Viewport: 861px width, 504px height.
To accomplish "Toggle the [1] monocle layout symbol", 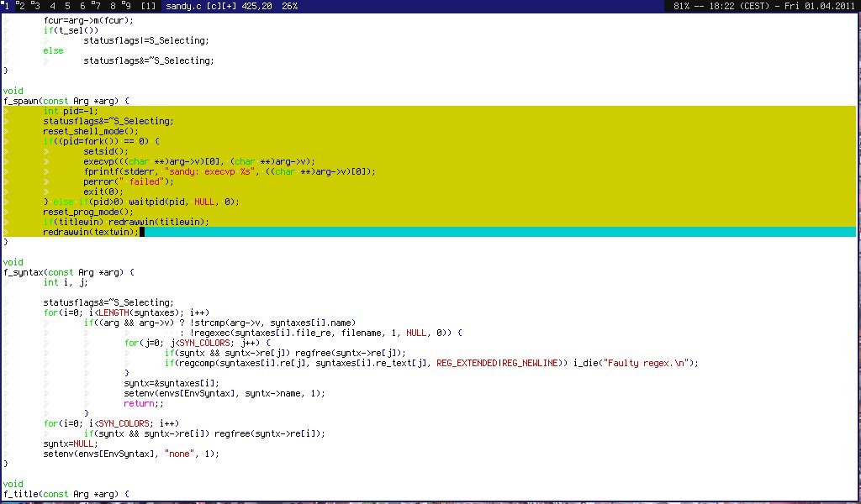I will tap(149, 6).
